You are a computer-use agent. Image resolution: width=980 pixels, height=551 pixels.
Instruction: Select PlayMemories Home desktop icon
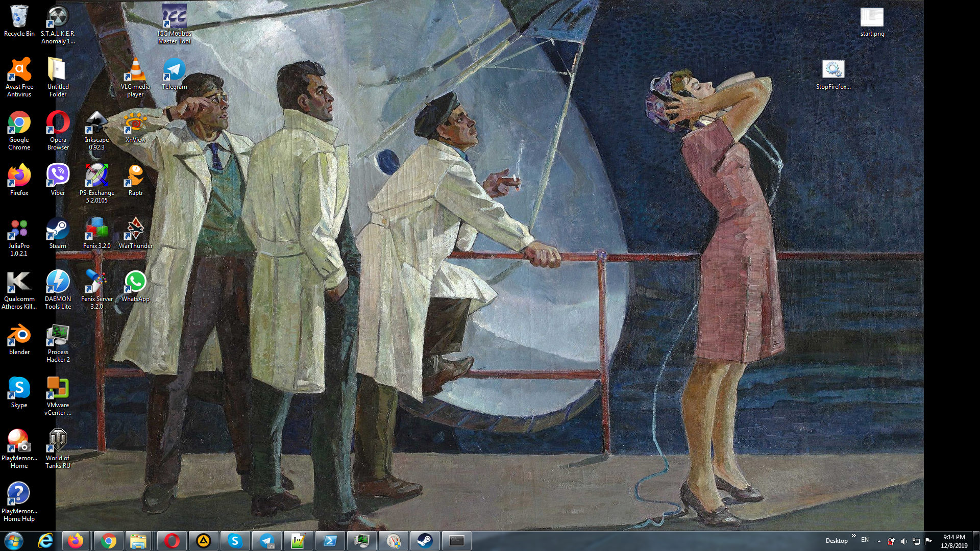click(19, 449)
